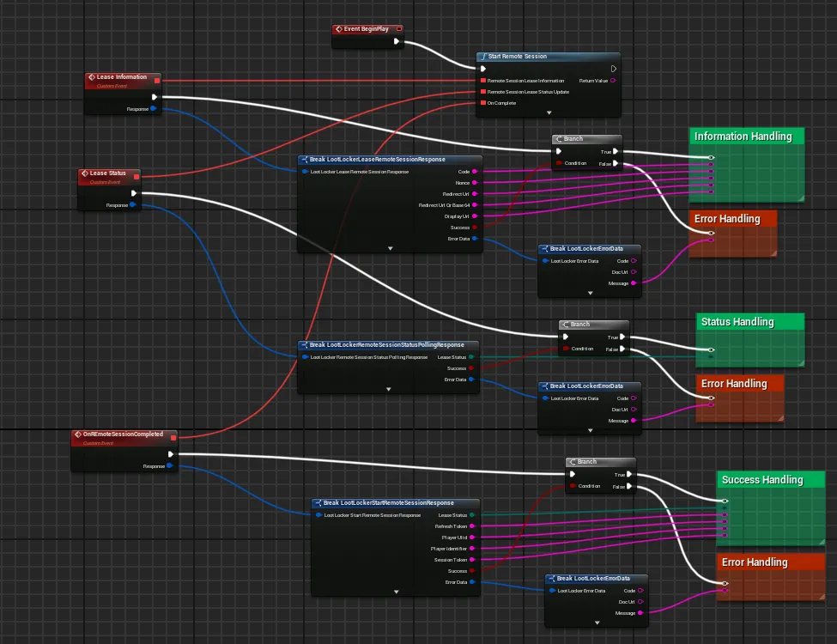This screenshot has width=837, height=644.
Task: Click Lease Information exec output pin
Action: 155,97
